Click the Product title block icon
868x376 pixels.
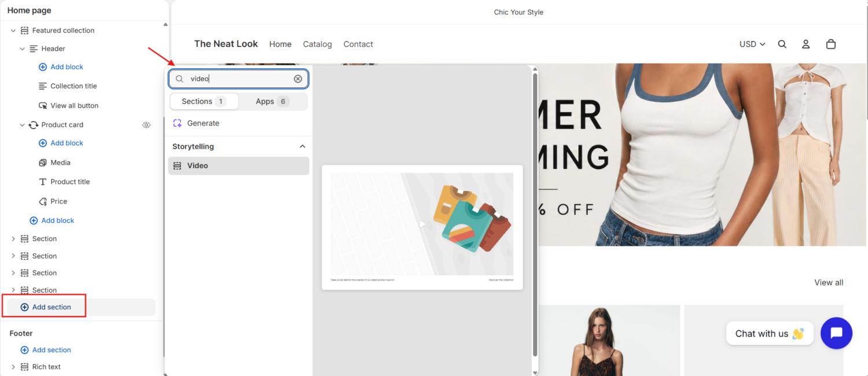[x=43, y=182]
